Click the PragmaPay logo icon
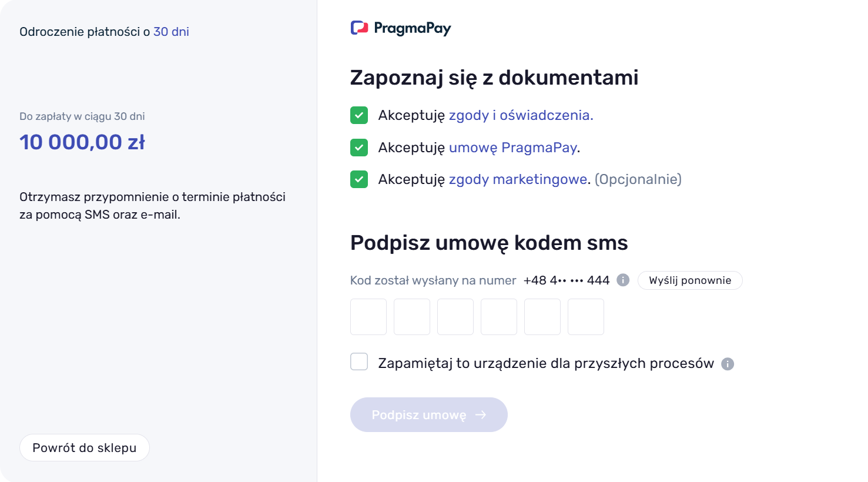Viewport: 868px width, 482px height. point(359,28)
